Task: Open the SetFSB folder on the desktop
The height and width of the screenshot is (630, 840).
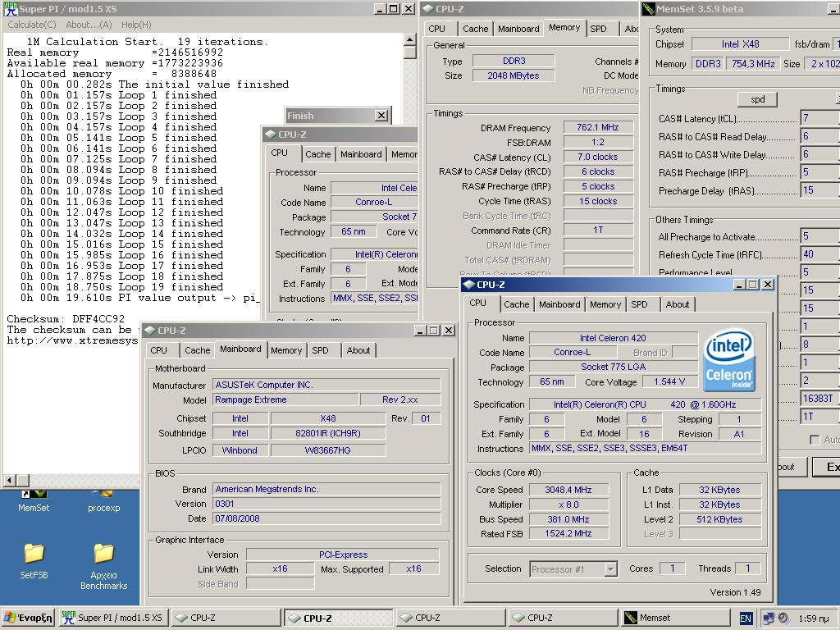Action: [34, 561]
